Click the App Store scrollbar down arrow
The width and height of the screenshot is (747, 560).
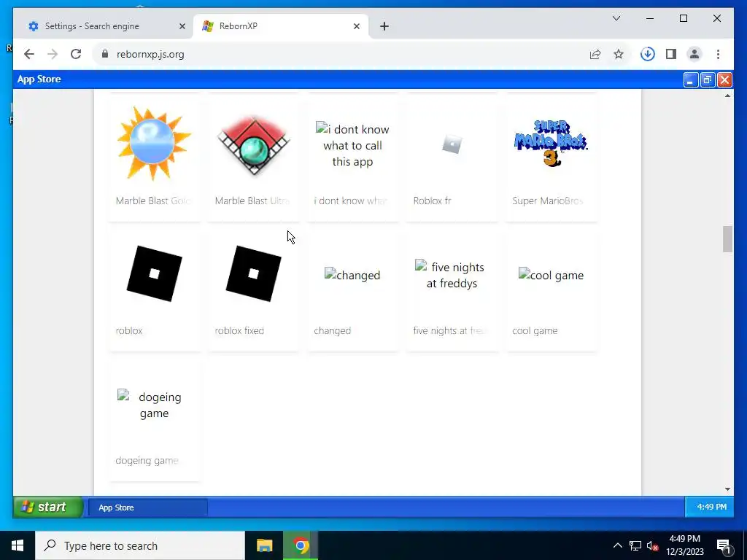727,489
